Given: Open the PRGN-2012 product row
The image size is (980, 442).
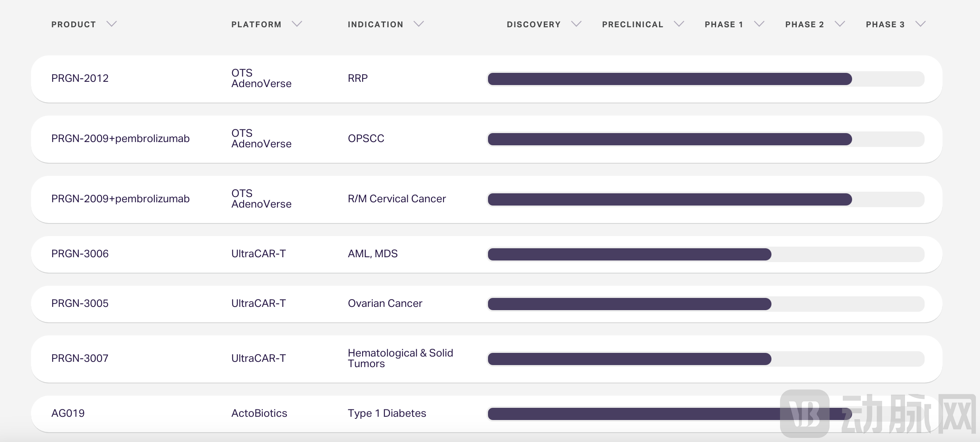Looking at the screenshot, I should (80, 78).
